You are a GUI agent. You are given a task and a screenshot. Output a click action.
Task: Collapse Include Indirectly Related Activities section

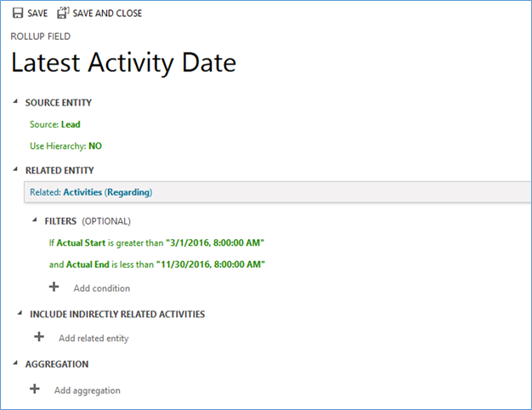(20, 313)
